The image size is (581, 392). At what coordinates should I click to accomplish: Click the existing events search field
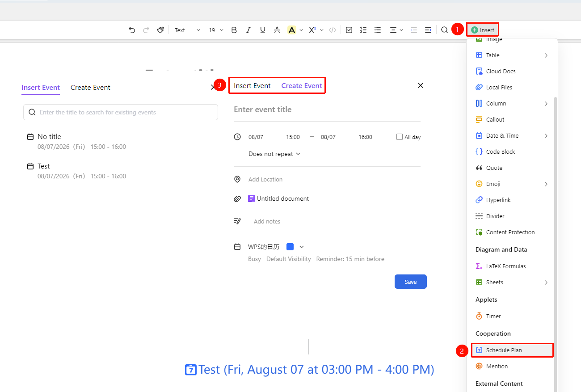[121, 112]
